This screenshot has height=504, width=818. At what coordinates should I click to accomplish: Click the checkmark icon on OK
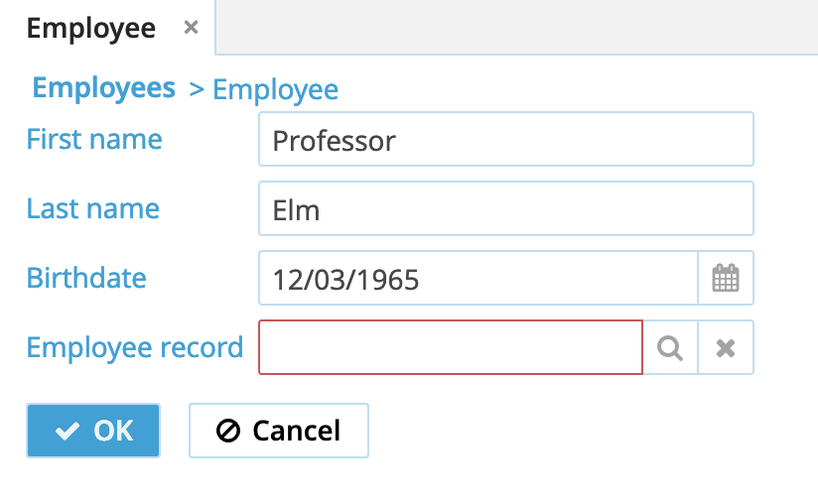point(68,431)
